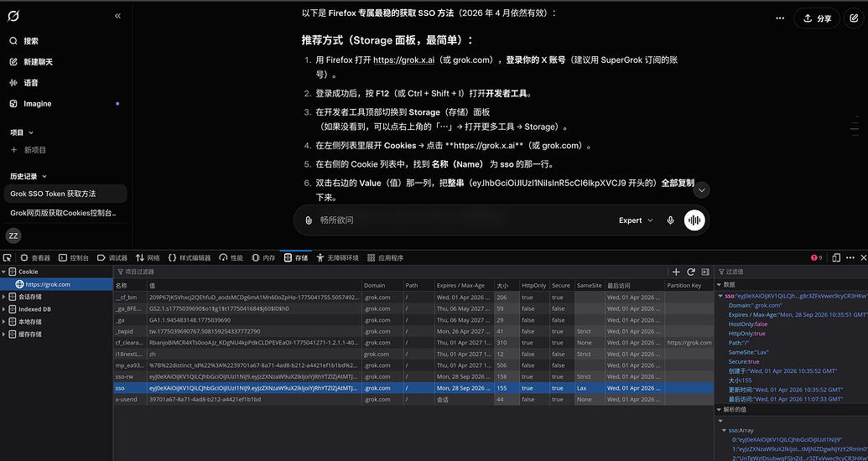Sort by Expires / Max-Age column header
This screenshot has height=461, width=868.
click(x=465, y=285)
